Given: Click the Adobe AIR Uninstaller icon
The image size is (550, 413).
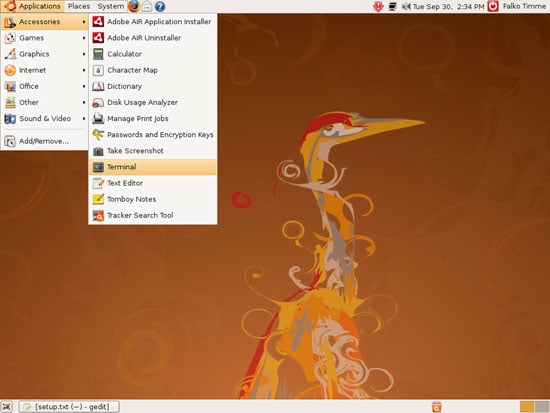Looking at the screenshot, I should click(98, 38).
